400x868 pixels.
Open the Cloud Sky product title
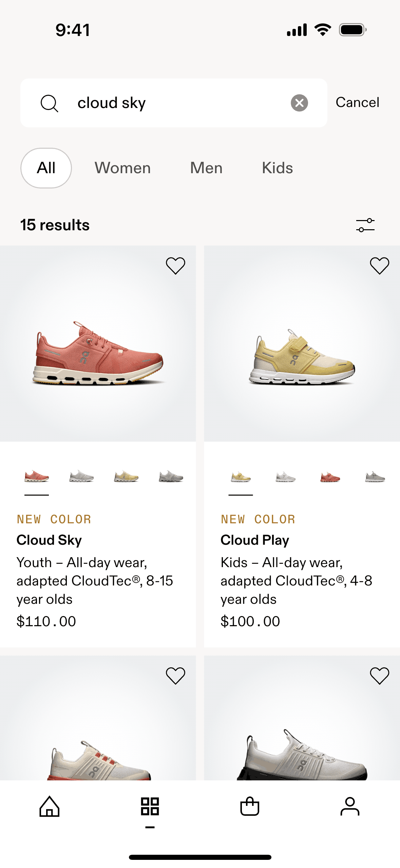click(x=49, y=540)
